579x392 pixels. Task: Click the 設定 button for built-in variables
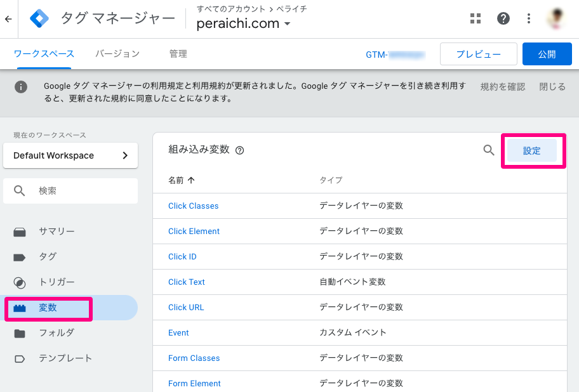click(x=532, y=150)
